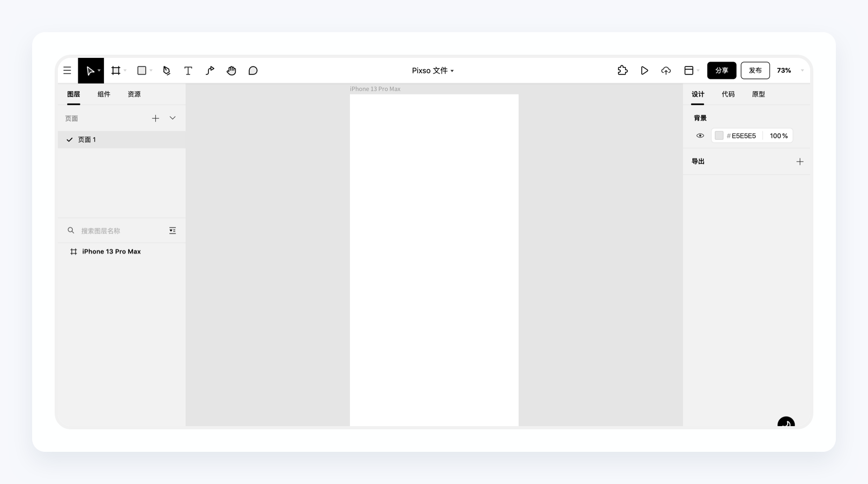
Task: Open the E5E5E5 background color swatch
Action: (719, 136)
